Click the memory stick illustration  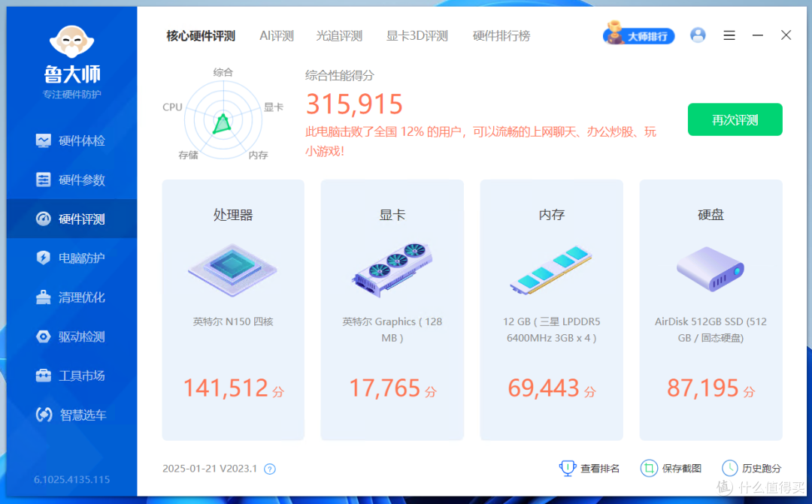tap(551, 270)
